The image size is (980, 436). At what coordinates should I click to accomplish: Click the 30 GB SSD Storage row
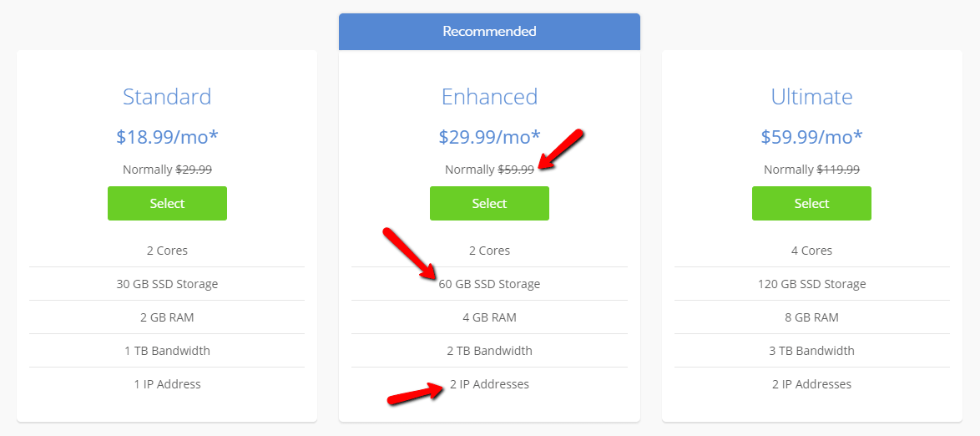click(x=167, y=284)
